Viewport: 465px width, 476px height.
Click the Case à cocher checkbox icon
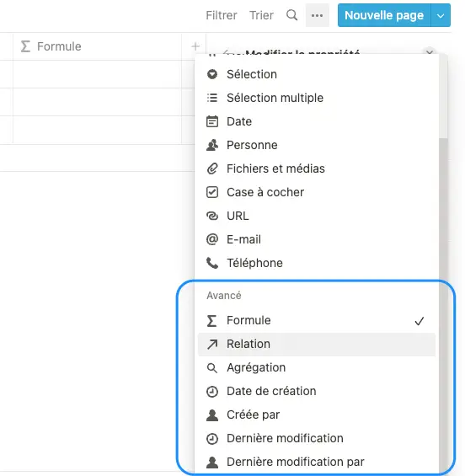(212, 192)
